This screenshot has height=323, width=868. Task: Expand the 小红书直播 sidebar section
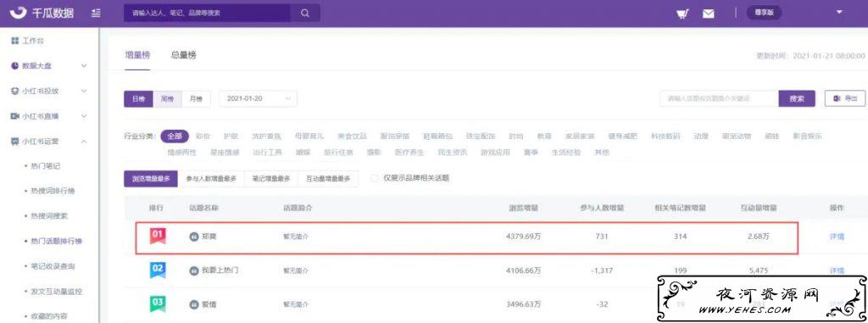point(84,116)
